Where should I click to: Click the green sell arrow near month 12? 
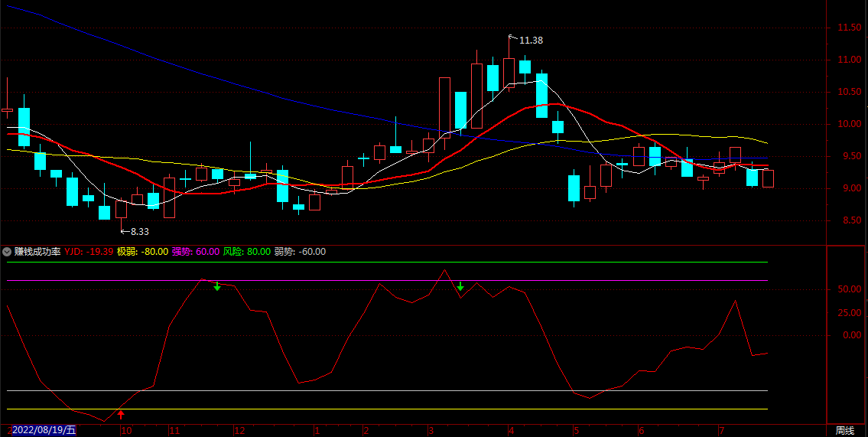click(x=217, y=285)
